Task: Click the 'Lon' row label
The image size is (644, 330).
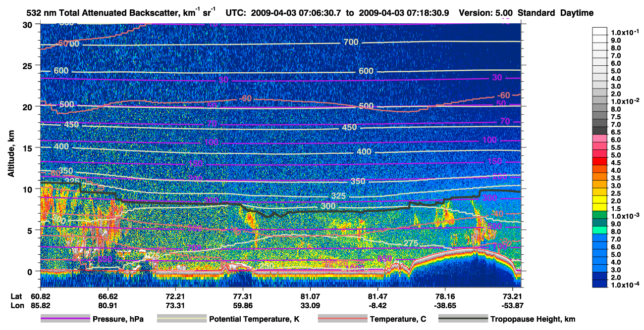Action: pyautogui.click(x=17, y=305)
